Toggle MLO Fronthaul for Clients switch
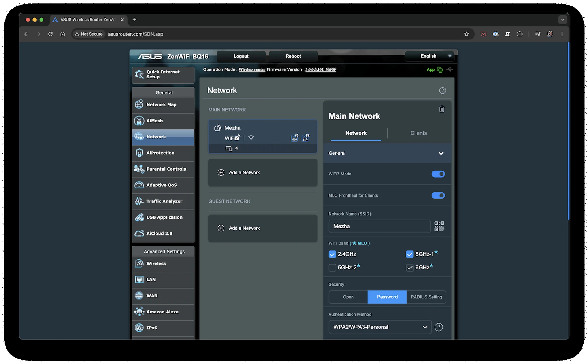This screenshot has height=364, width=588. [x=438, y=195]
